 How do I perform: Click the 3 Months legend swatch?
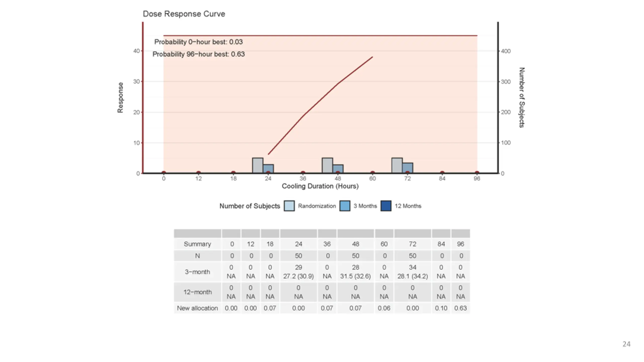(x=345, y=206)
